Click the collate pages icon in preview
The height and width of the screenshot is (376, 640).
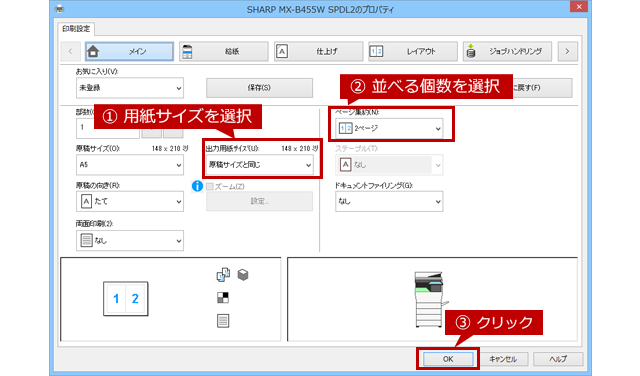(x=223, y=275)
